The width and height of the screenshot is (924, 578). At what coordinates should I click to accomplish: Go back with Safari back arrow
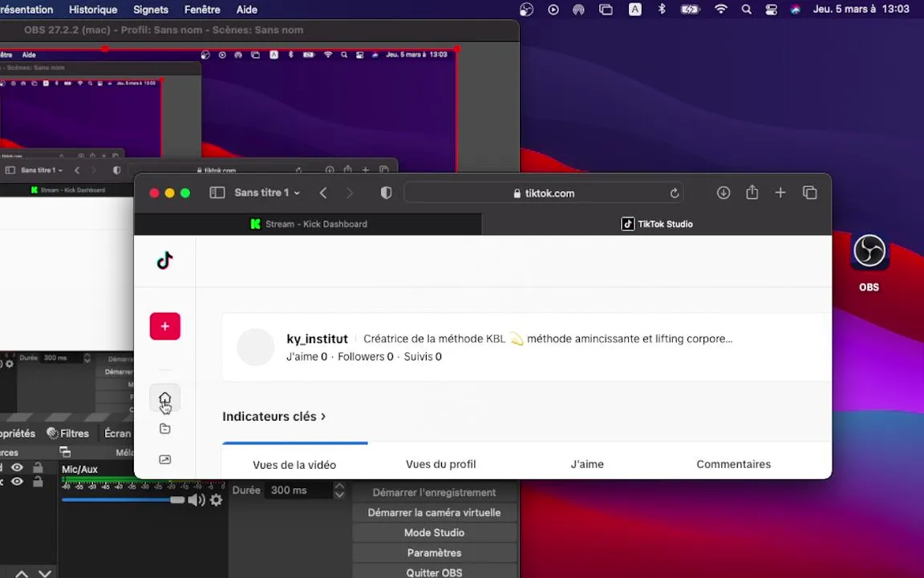coord(323,193)
